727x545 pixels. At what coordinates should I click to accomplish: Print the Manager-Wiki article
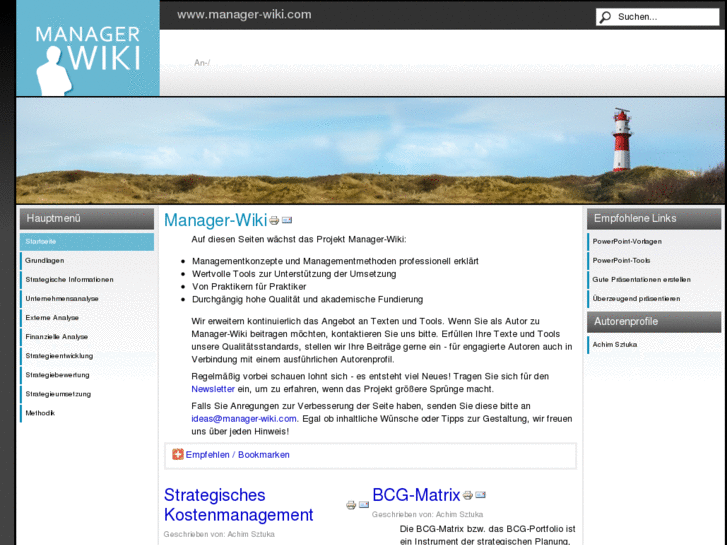(x=274, y=220)
